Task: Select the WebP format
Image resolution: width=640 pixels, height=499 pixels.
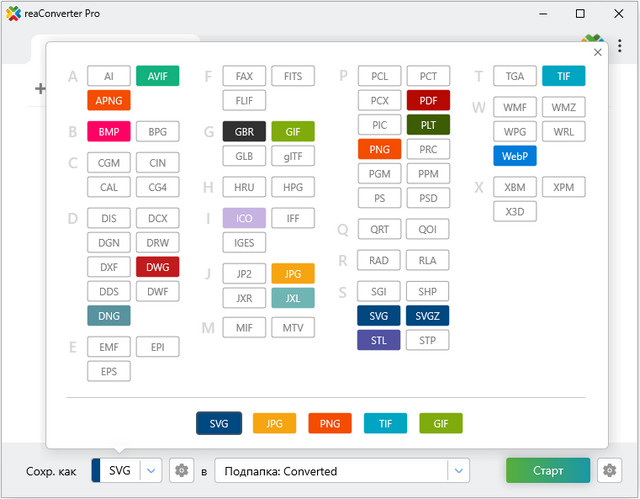Action: click(515, 156)
